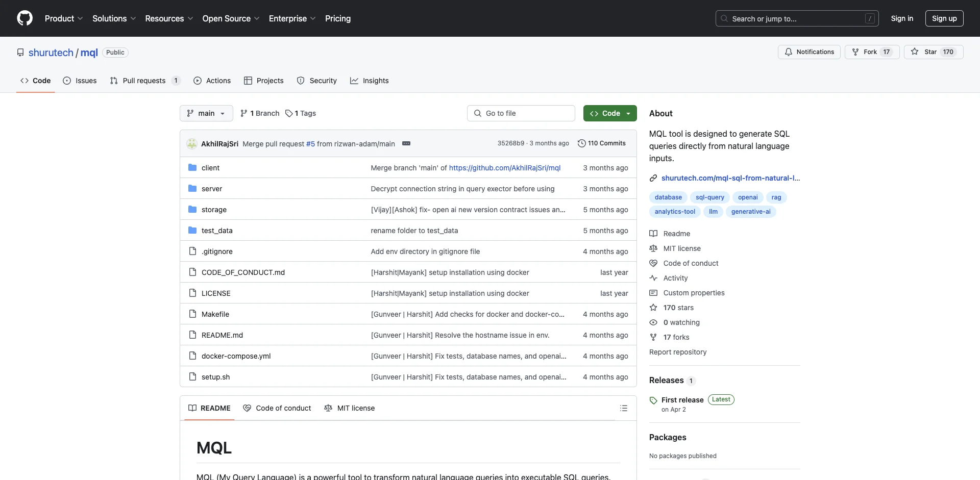
Task: Click the generative-ai topic tag
Action: 751,212
